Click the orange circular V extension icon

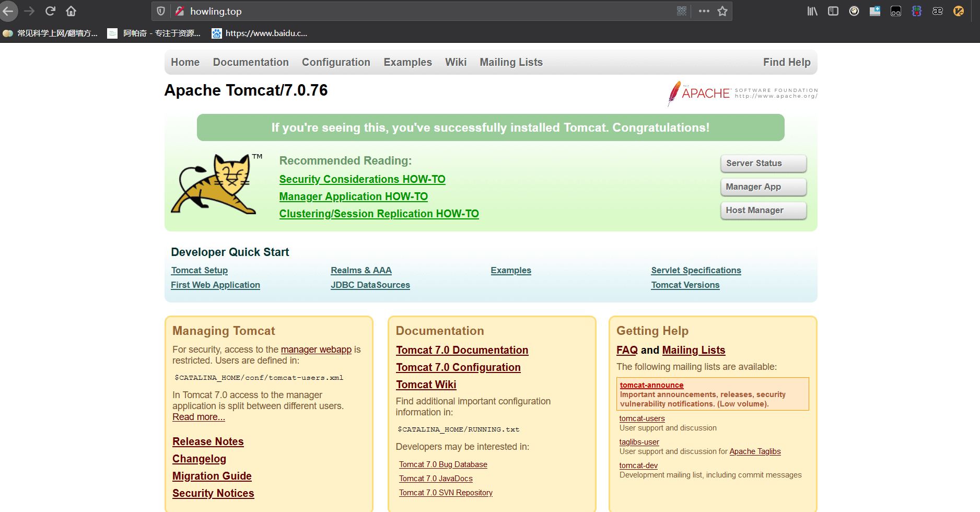pos(959,11)
